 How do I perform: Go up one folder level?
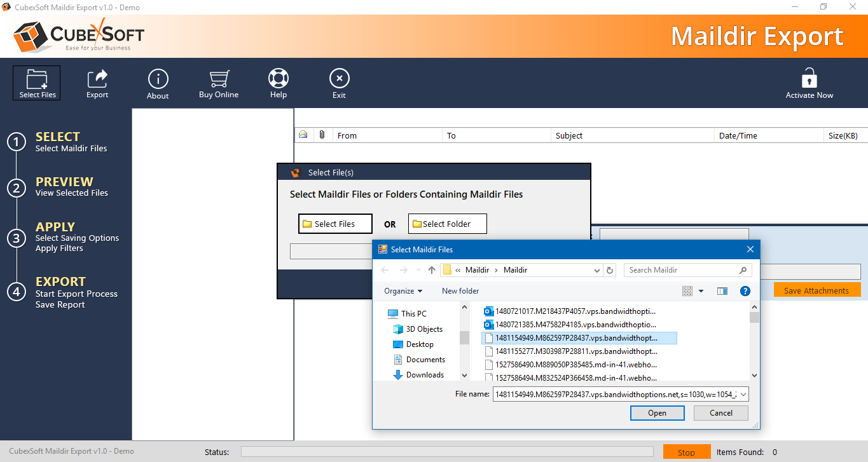pos(432,270)
